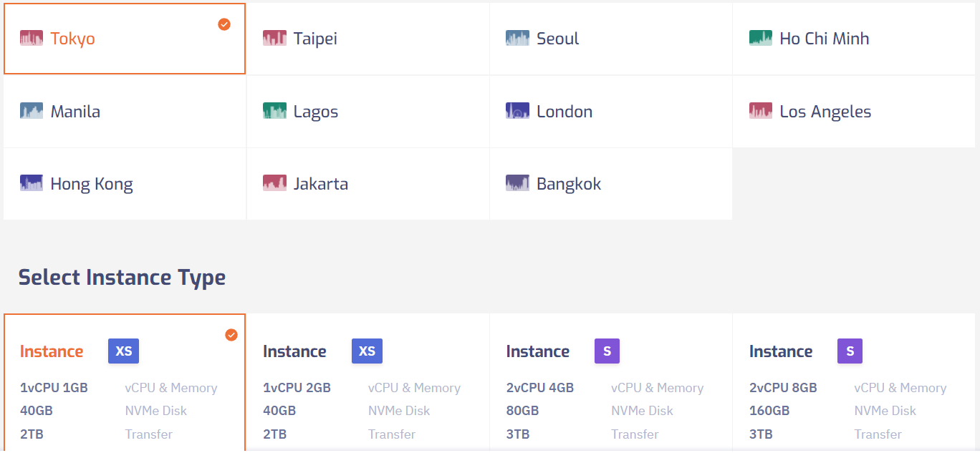The width and height of the screenshot is (980, 458).
Task: Click the purple S badge on the 2vCPU 4GB instance
Action: (607, 351)
